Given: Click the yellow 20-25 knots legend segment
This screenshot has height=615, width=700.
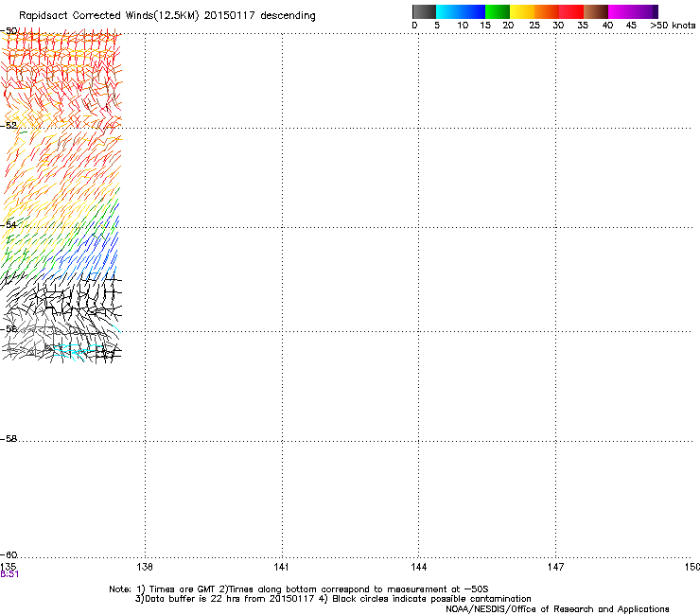Looking at the screenshot, I should [x=522, y=11].
